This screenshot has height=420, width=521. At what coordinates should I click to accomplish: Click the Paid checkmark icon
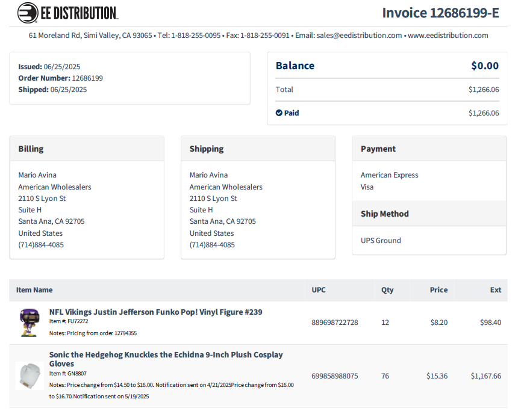(x=279, y=113)
